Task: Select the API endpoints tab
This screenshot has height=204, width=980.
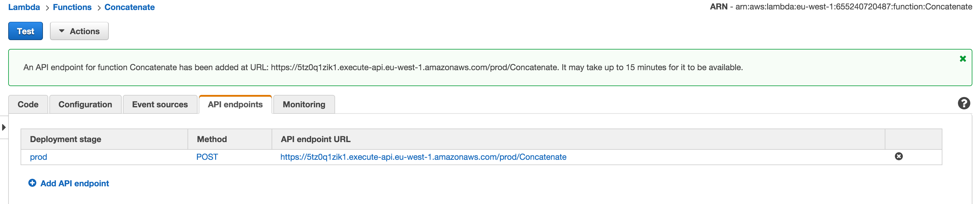Action: (x=235, y=104)
